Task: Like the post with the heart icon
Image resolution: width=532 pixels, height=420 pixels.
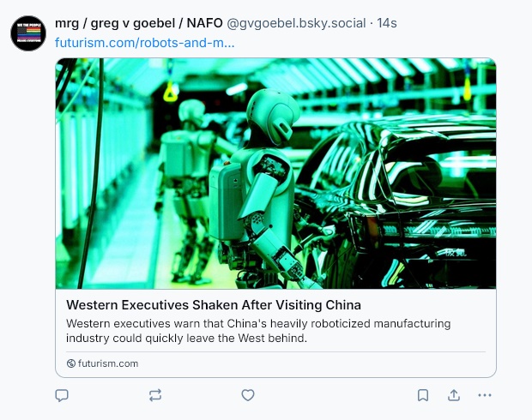Action: (248, 395)
